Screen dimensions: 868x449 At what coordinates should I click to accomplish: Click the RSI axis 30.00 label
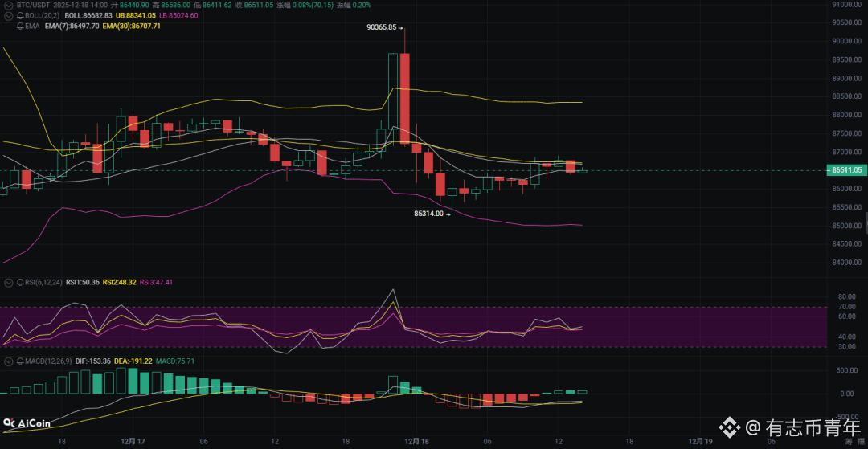[x=849, y=347]
